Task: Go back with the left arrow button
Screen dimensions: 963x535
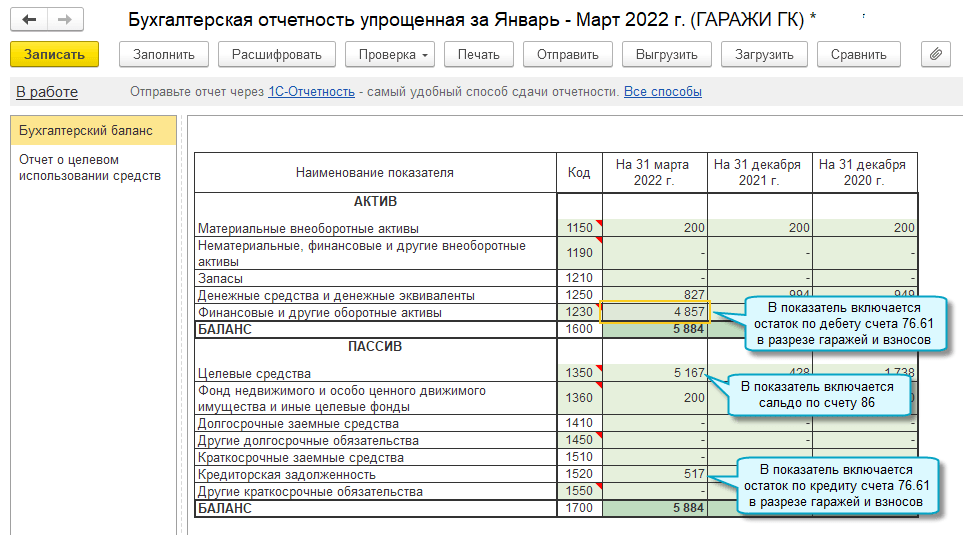Action: (x=29, y=20)
